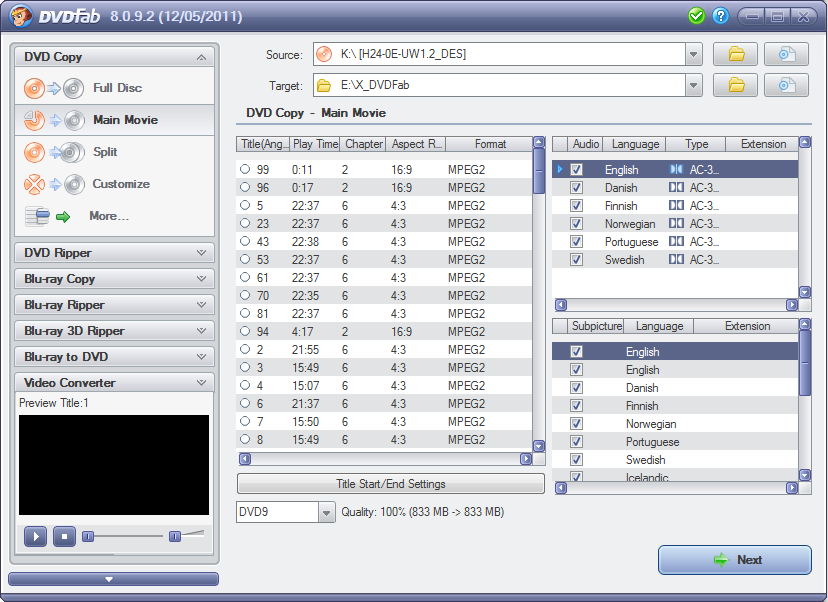Image resolution: width=828 pixels, height=602 pixels.
Task: Select the Split copy mode icon
Action: 53,152
